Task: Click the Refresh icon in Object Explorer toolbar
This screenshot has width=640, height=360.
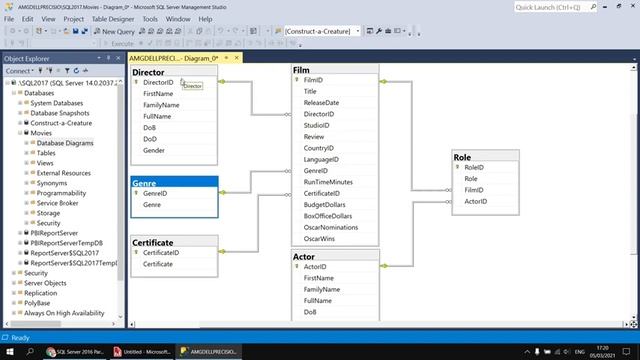Action: (76, 71)
